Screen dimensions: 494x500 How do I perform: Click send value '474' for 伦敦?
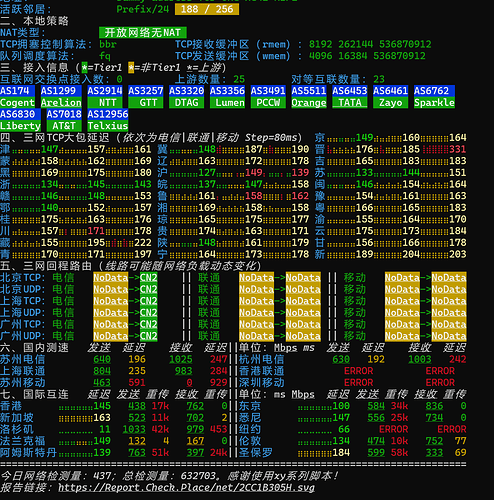[x=376, y=441]
